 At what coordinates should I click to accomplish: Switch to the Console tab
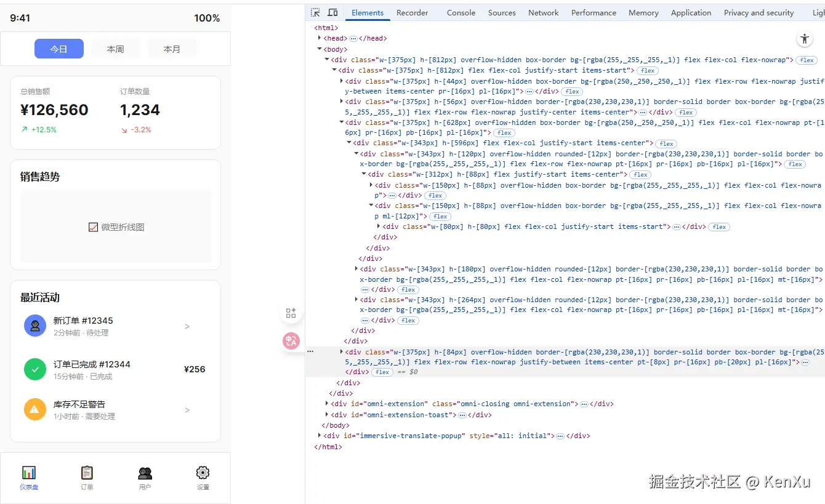tap(461, 13)
